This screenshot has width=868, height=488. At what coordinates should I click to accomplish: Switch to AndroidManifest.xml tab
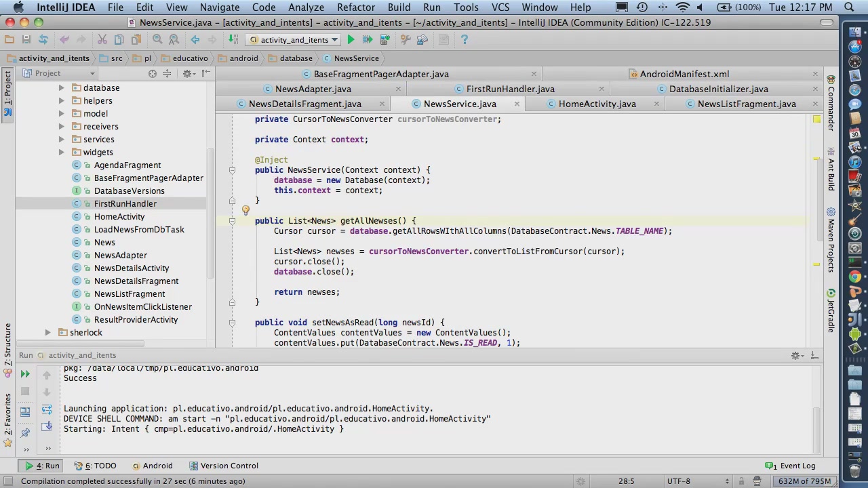[684, 75]
